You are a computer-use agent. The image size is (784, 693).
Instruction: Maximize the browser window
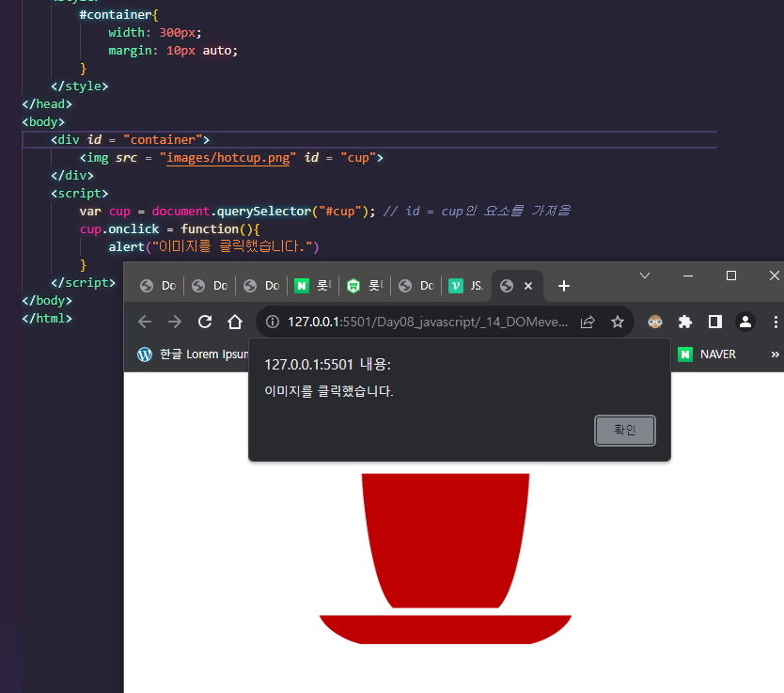point(731,276)
